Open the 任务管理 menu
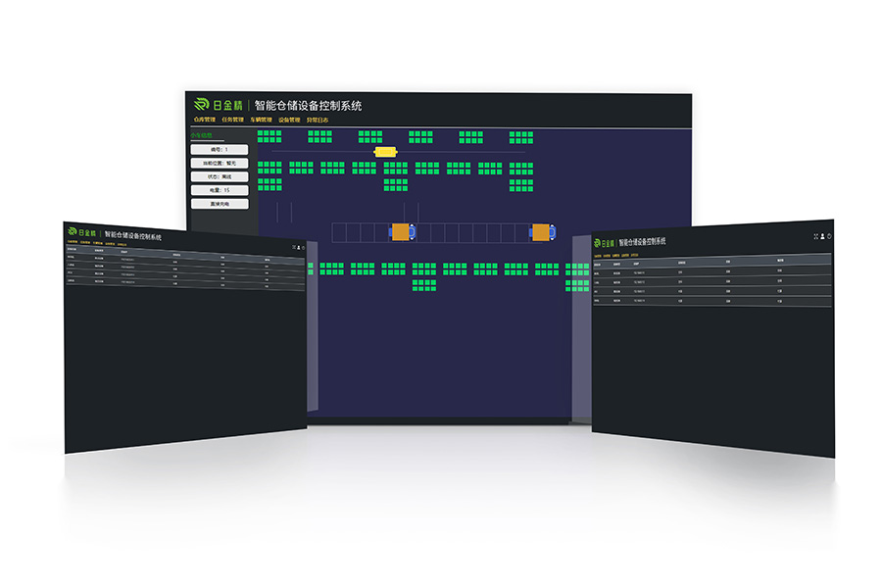The width and height of the screenshot is (882, 588). [x=232, y=120]
